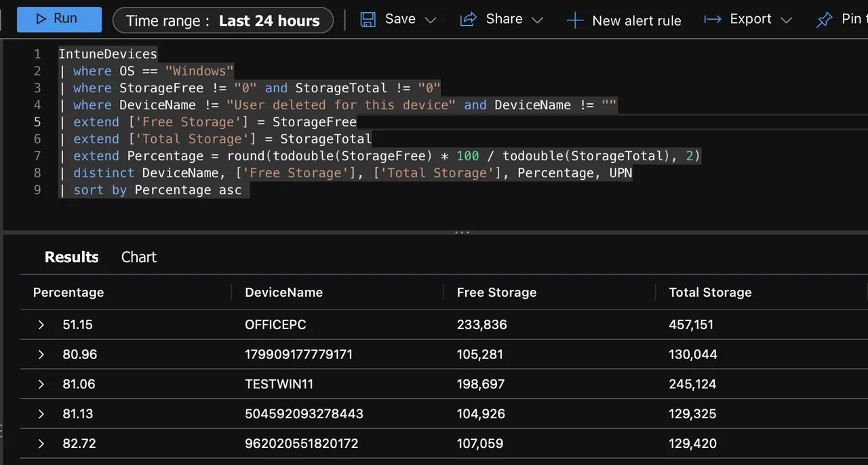Image resolution: width=868 pixels, height=465 pixels.
Task: Click the Free Storage value 233,836
Action: (x=481, y=325)
